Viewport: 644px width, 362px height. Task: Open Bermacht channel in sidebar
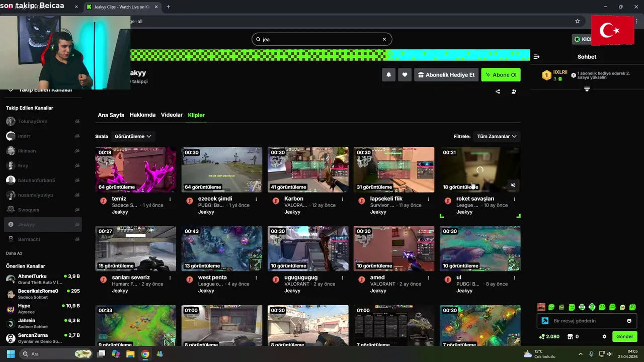click(x=43, y=239)
